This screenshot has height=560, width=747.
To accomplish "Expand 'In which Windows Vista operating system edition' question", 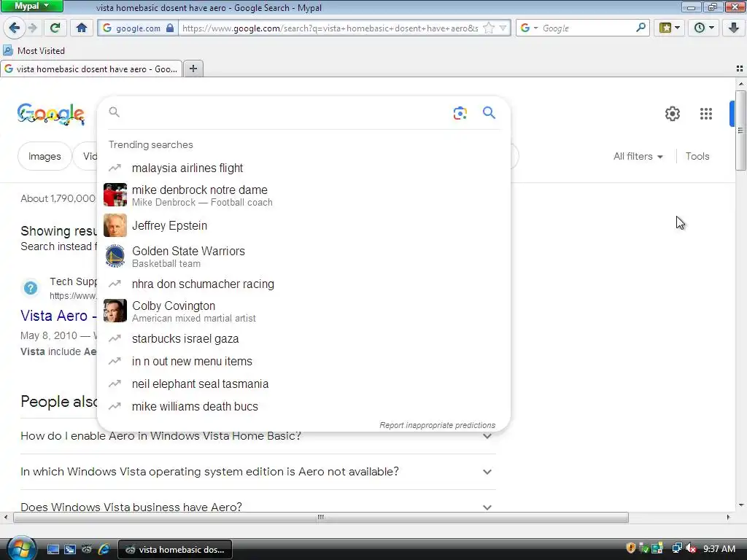I will click(x=258, y=472).
